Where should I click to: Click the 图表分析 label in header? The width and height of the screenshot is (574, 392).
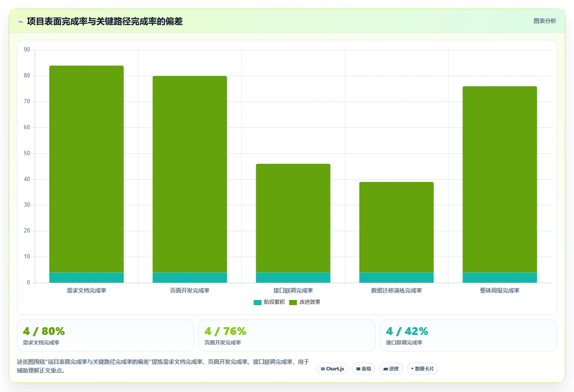click(545, 21)
